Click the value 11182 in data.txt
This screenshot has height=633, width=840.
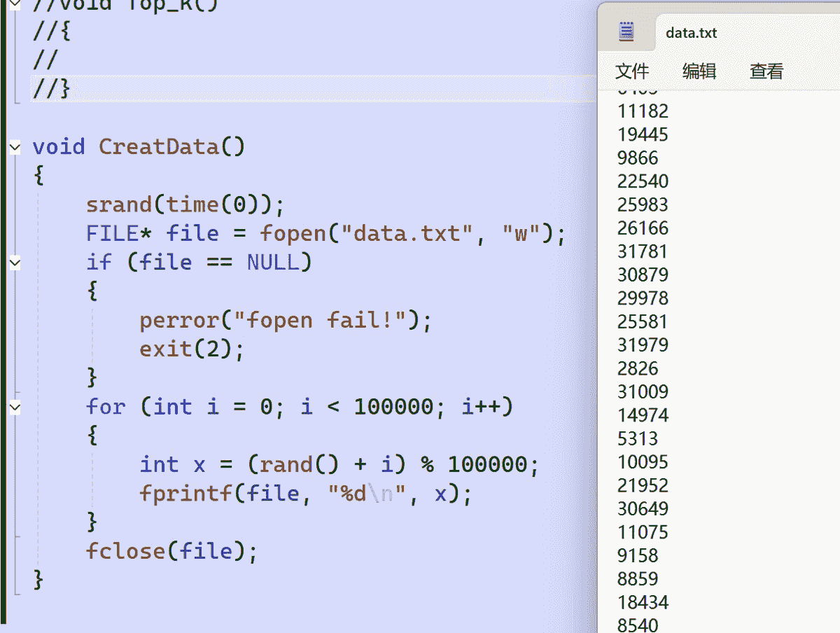pyautogui.click(x=643, y=111)
